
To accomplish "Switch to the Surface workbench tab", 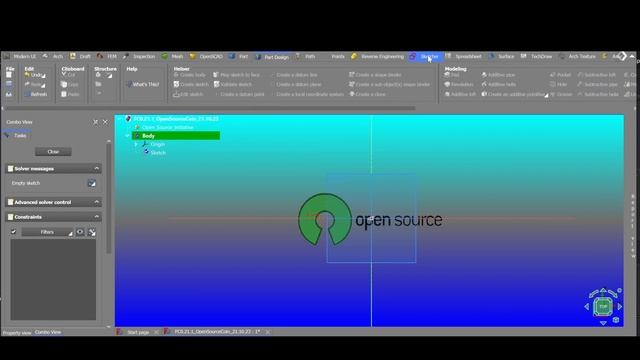I will point(502,56).
